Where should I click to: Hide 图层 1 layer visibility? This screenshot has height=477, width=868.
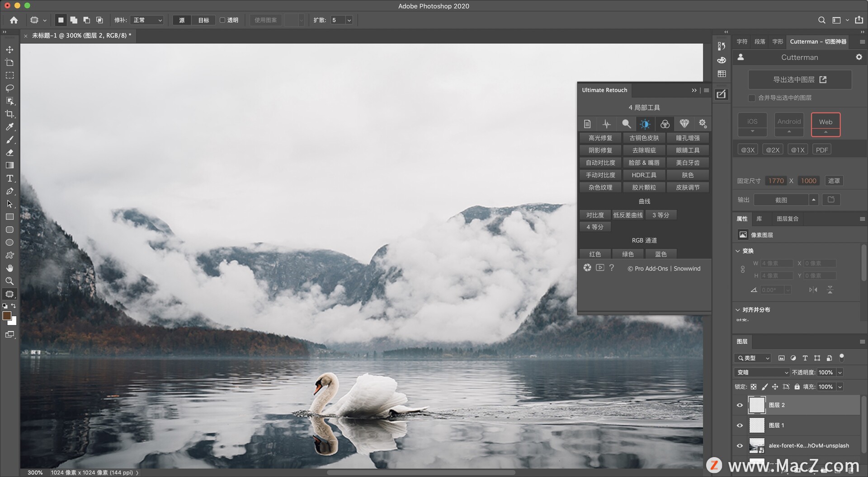pyautogui.click(x=740, y=426)
